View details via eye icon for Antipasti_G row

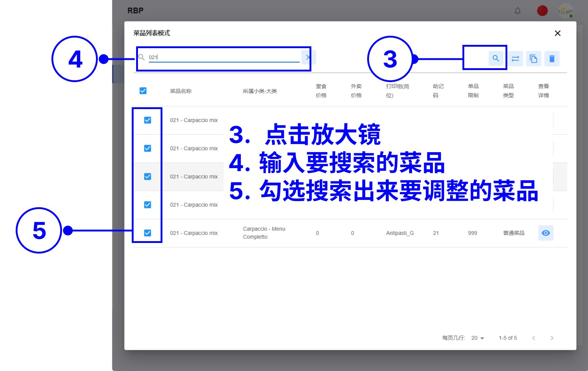pyautogui.click(x=546, y=233)
